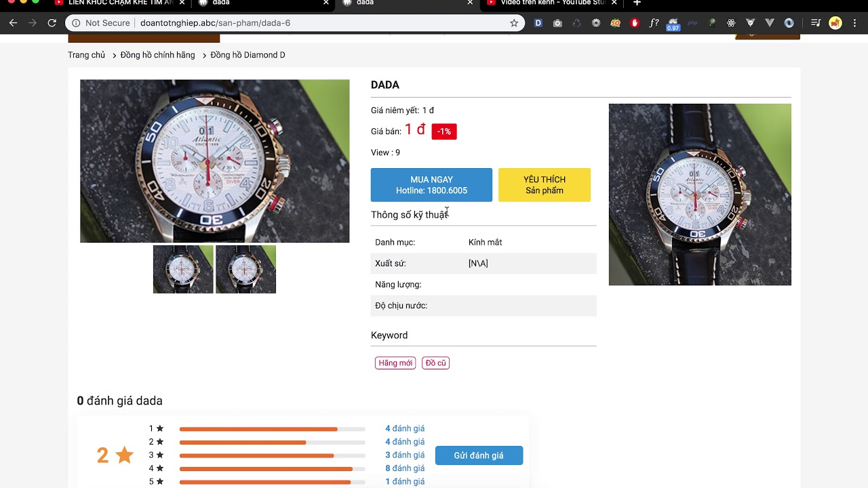
Task: Open 1 đánh giá link for 5 stars
Action: 405,481
